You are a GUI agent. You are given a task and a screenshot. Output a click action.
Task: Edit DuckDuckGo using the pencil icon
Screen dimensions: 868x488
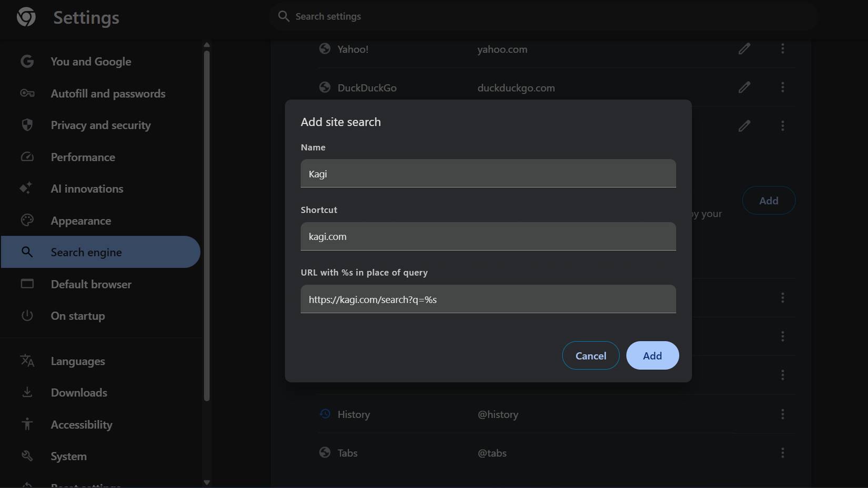(x=744, y=87)
